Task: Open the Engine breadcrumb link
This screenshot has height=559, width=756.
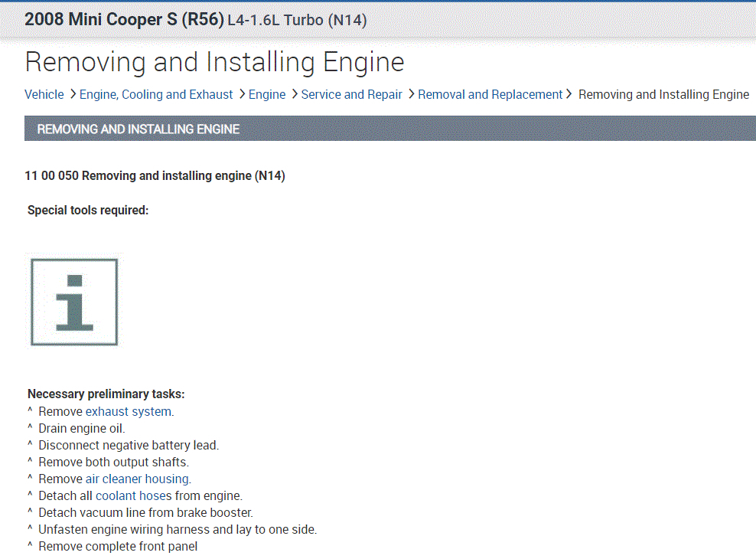Action: coord(266,94)
